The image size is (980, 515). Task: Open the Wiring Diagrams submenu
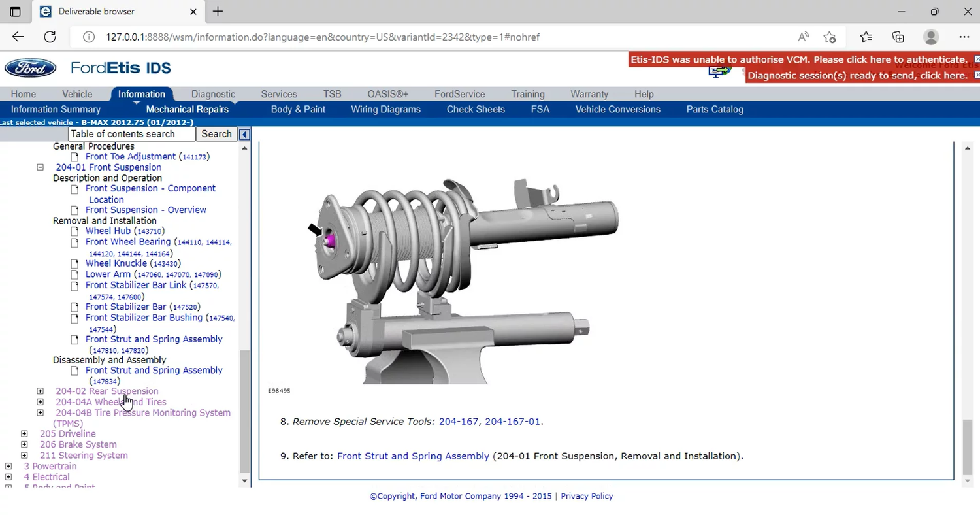(x=385, y=109)
